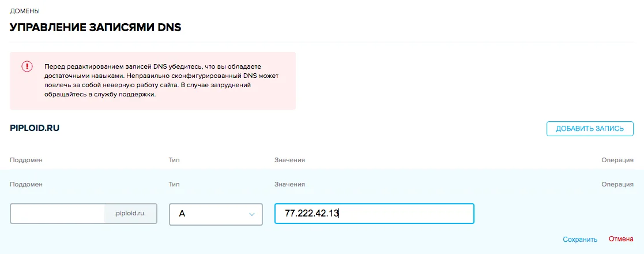Screen dimensions: 644x254
Task: Click Отмена to cancel editing
Action: point(621,239)
